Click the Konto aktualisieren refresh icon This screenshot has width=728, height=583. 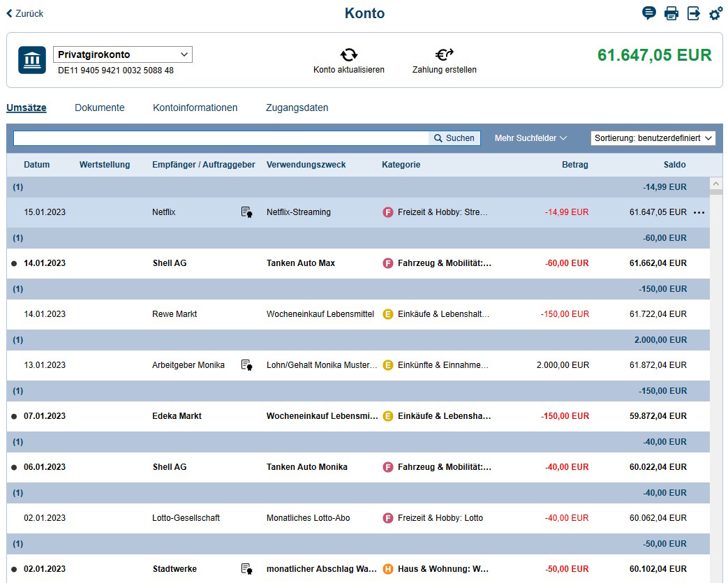(x=348, y=54)
